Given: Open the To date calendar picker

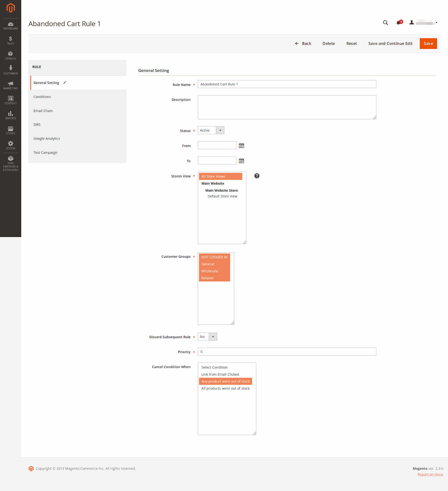Looking at the screenshot, I should pyautogui.click(x=241, y=160).
